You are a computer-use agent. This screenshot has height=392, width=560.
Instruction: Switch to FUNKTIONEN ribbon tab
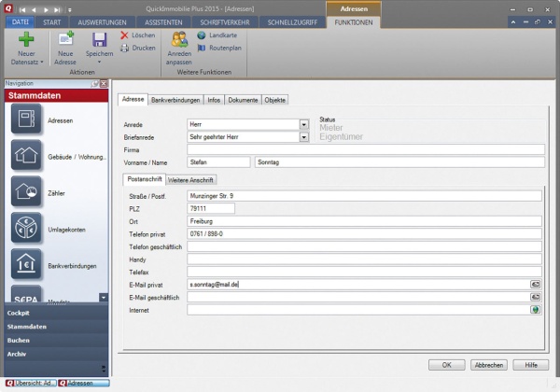(353, 22)
